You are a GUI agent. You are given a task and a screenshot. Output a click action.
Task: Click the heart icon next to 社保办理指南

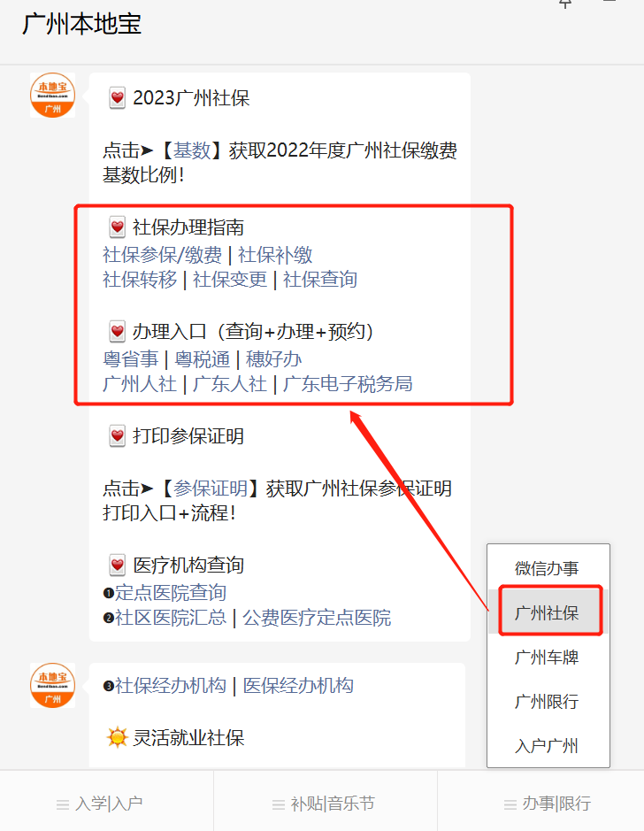pos(117,227)
